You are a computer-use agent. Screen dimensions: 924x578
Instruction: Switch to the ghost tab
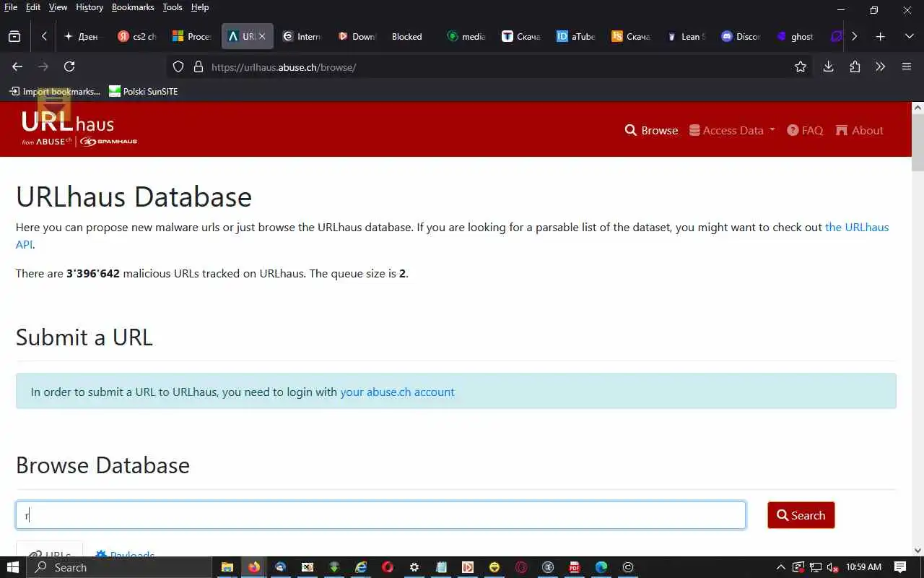click(x=796, y=36)
